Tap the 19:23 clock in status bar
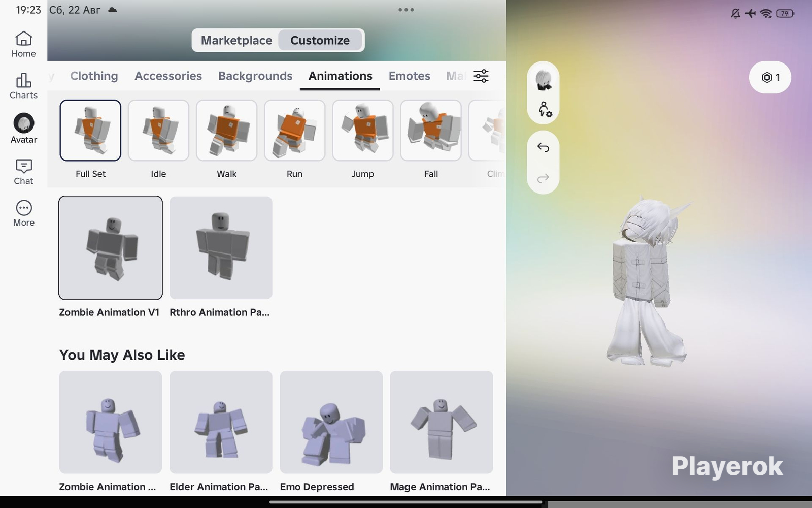This screenshot has height=508, width=812. click(x=28, y=10)
